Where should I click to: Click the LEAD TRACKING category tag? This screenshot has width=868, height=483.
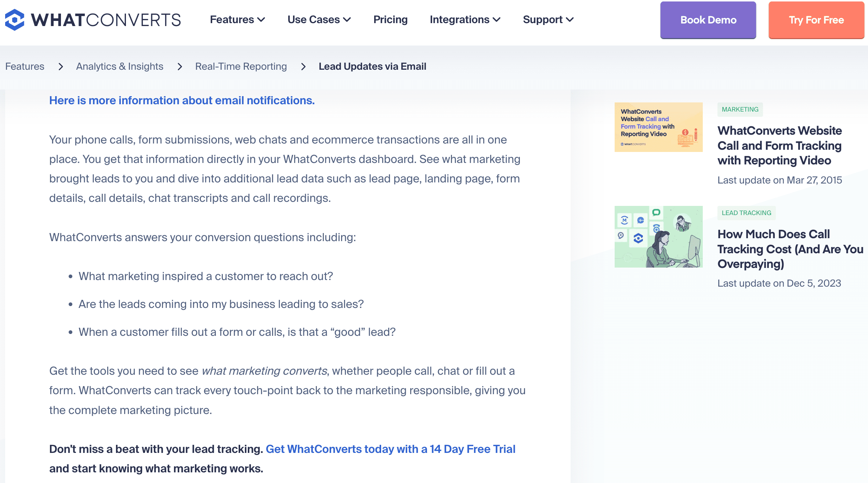(x=746, y=213)
